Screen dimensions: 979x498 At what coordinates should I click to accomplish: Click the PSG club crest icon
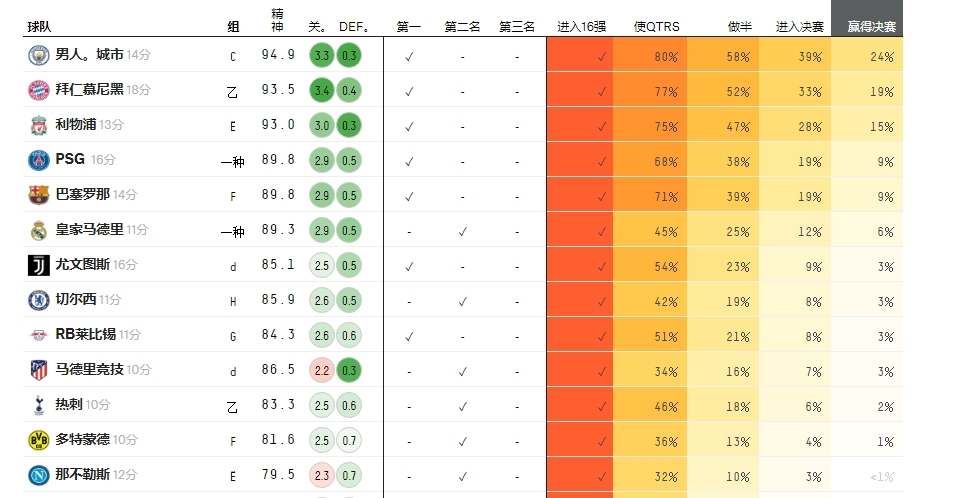(x=38, y=160)
